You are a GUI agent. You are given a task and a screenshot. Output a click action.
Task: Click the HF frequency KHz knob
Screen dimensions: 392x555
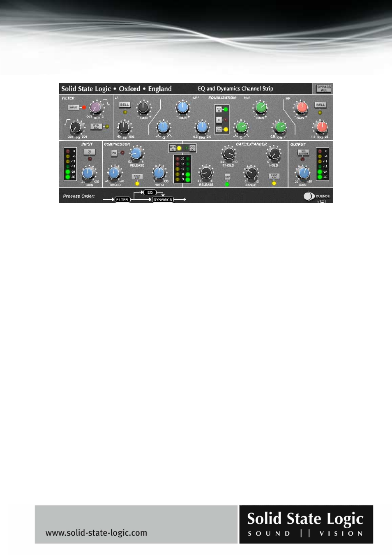pos(322,127)
